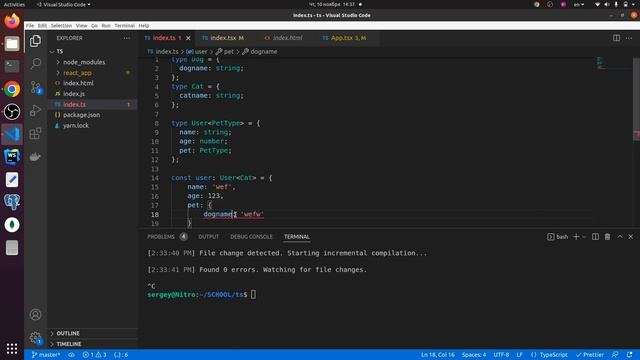This screenshot has width=640, height=360.
Task: Go to line via Ln 18, Col 16
Action: coord(438,355)
